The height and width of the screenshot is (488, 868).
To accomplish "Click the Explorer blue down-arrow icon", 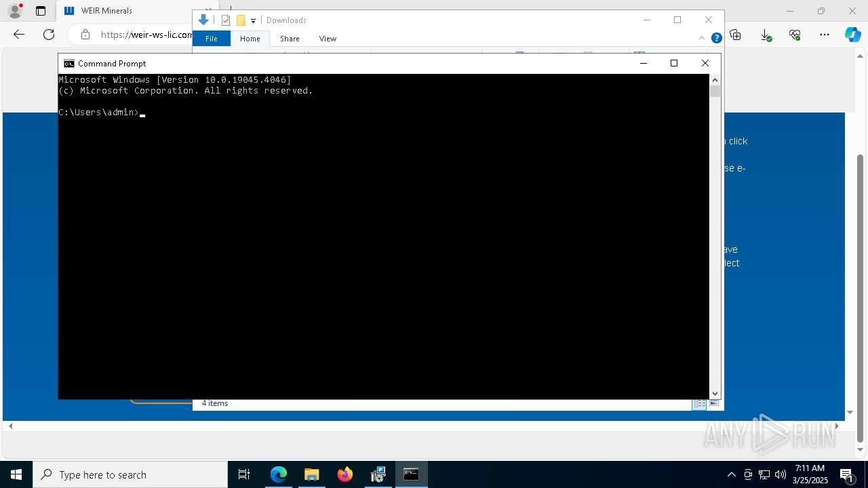I will pyautogui.click(x=203, y=20).
